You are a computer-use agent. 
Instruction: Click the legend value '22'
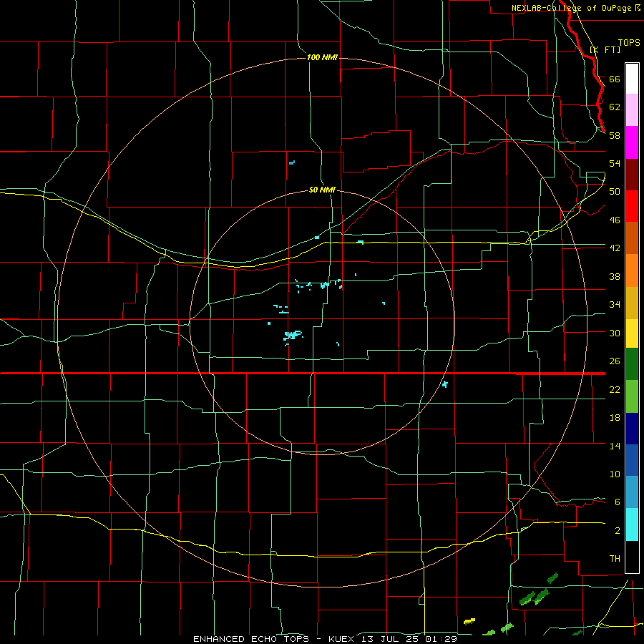point(615,389)
